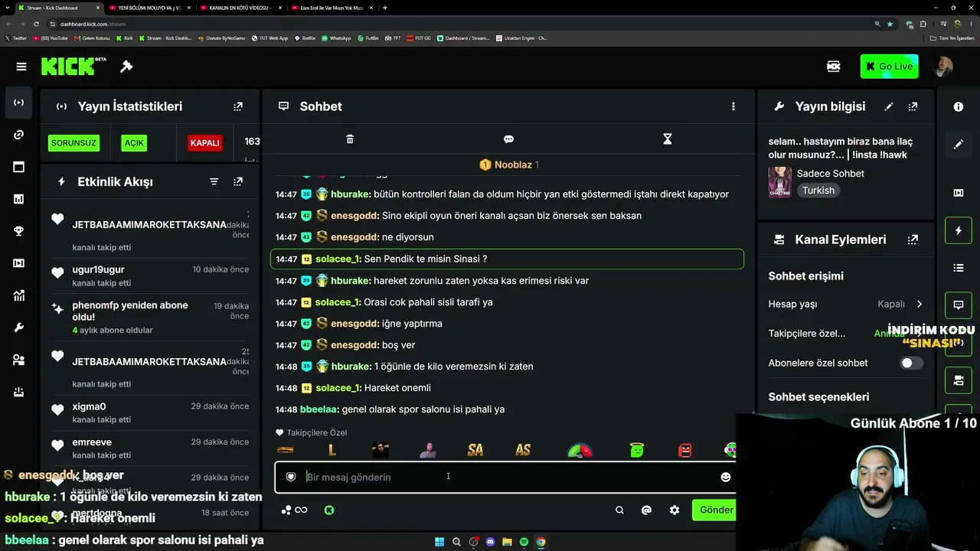Image resolution: width=980 pixels, height=551 pixels.
Task: Click the browser address bar
Action: pyautogui.click(x=459, y=24)
